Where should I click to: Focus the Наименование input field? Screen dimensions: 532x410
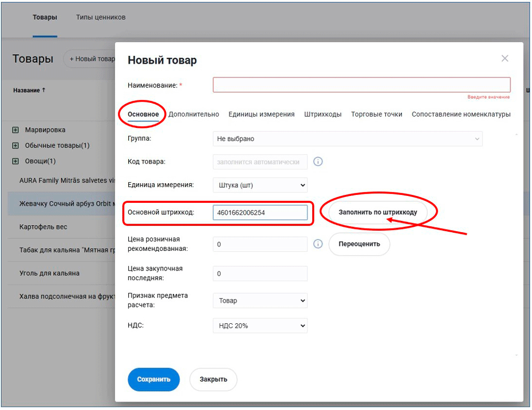(361, 85)
